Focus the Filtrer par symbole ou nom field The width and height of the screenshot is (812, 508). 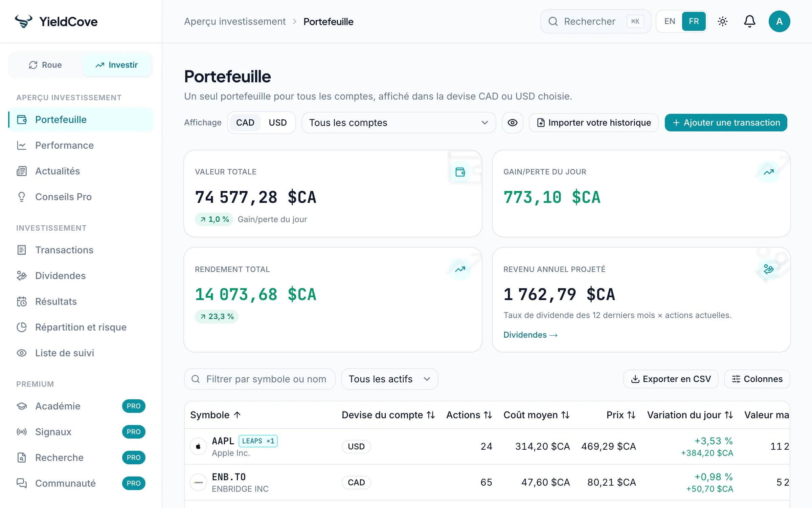[x=260, y=379]
